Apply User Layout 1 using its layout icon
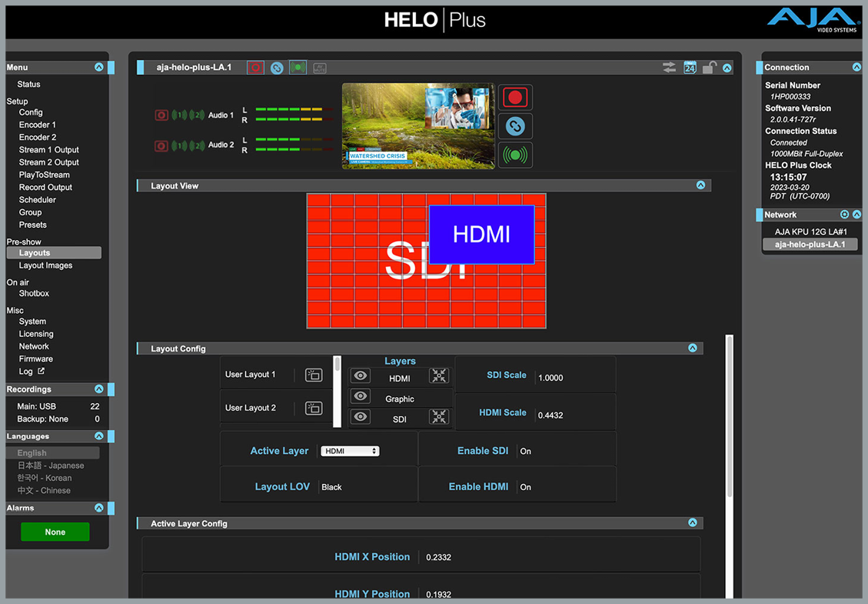The image size is (868, 604). coord(314,375)
